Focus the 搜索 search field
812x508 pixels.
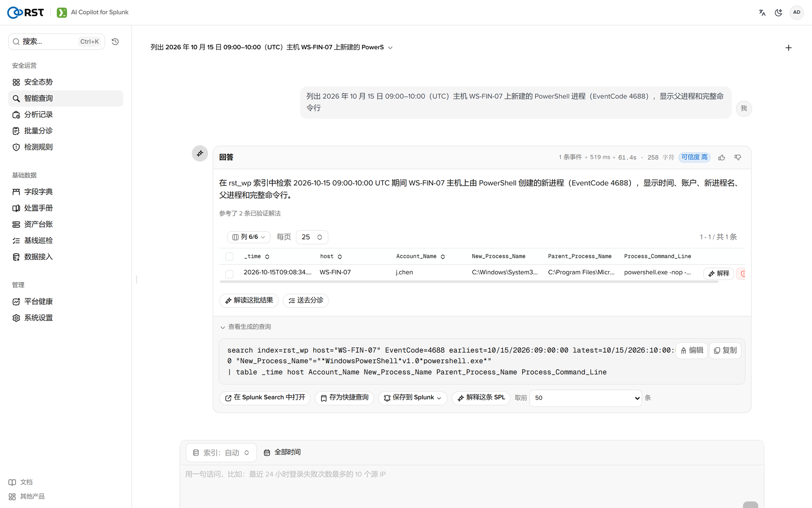57,41
